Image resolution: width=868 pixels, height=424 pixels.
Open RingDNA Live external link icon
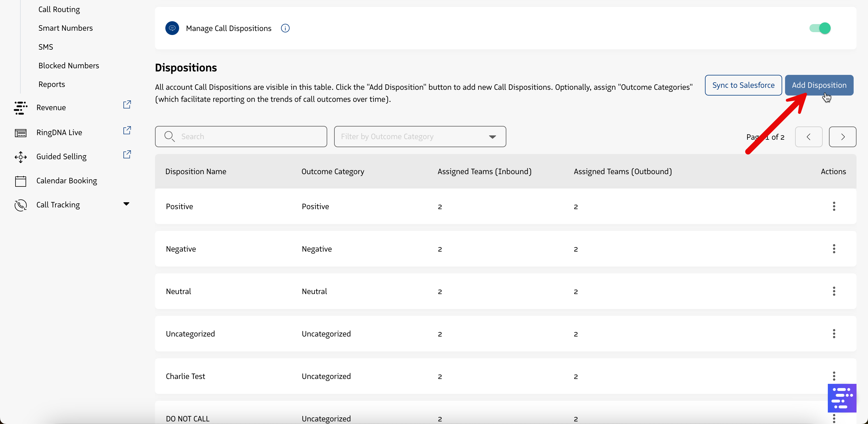pos(127,130)
